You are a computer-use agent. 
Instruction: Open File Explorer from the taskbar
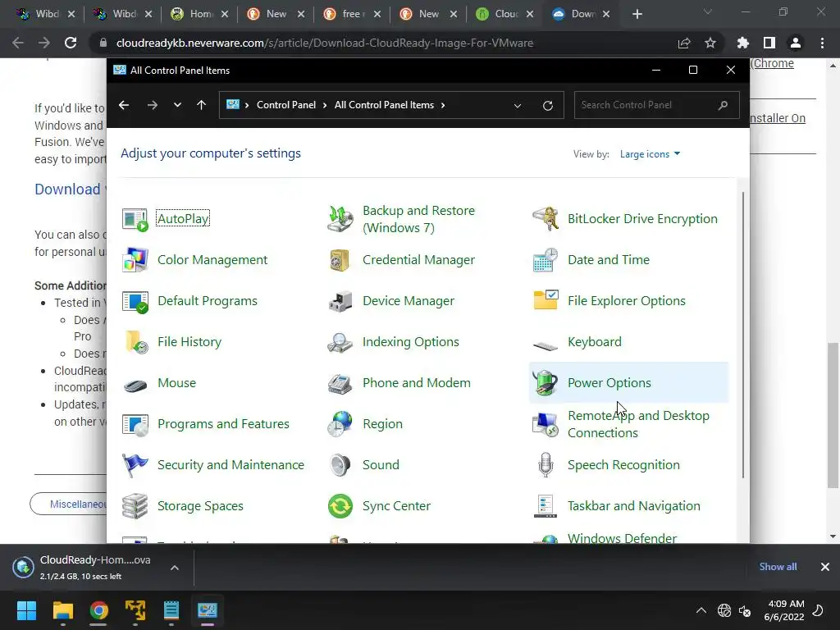[62, 610]
